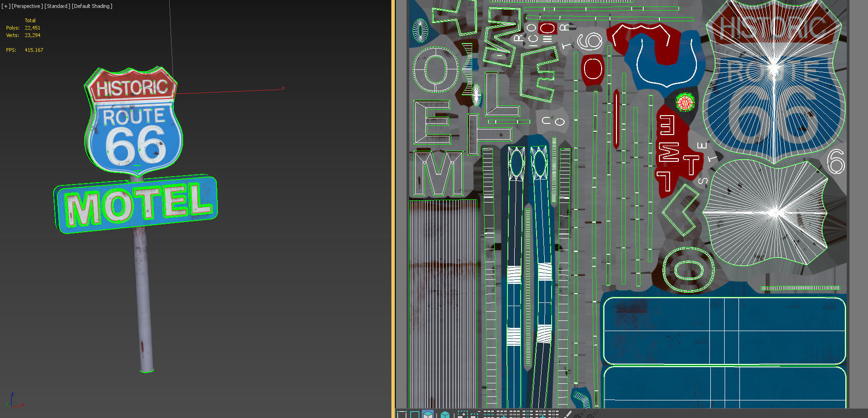Image resolution: width=868 pixels, height=418 pixels.
Task: Click the '23,294' vertex count value
Action: tap(32, 35)
